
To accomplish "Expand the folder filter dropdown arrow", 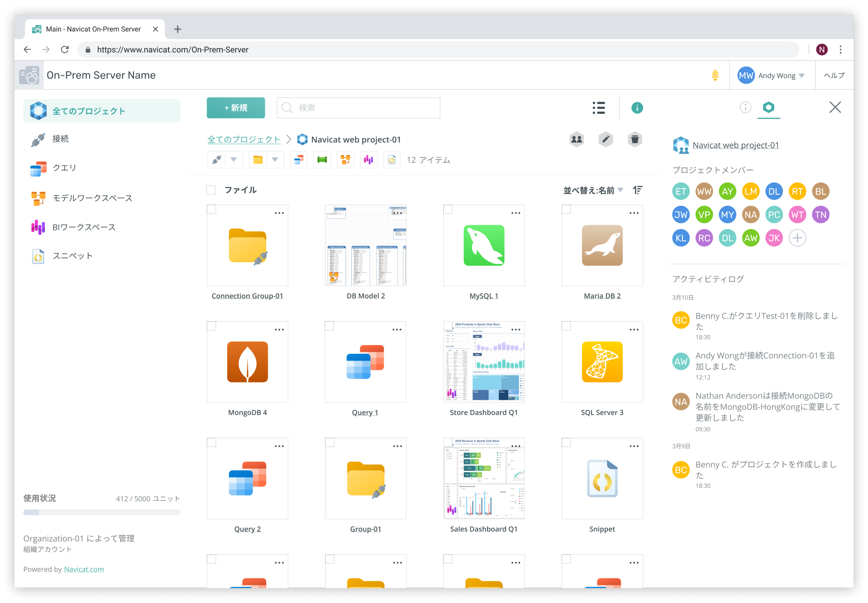I will coord(275,160).
